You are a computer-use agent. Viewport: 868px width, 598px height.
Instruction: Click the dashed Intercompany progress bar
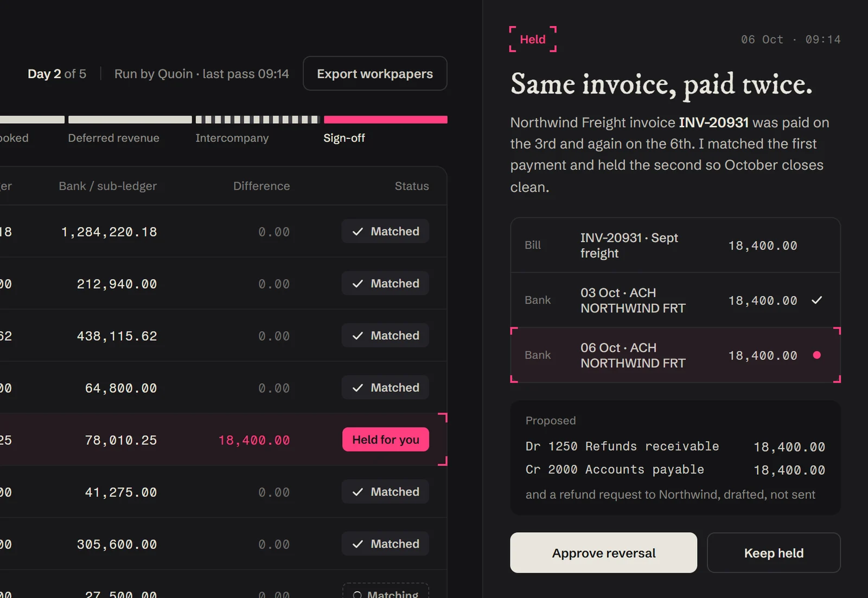click(257, 119)
